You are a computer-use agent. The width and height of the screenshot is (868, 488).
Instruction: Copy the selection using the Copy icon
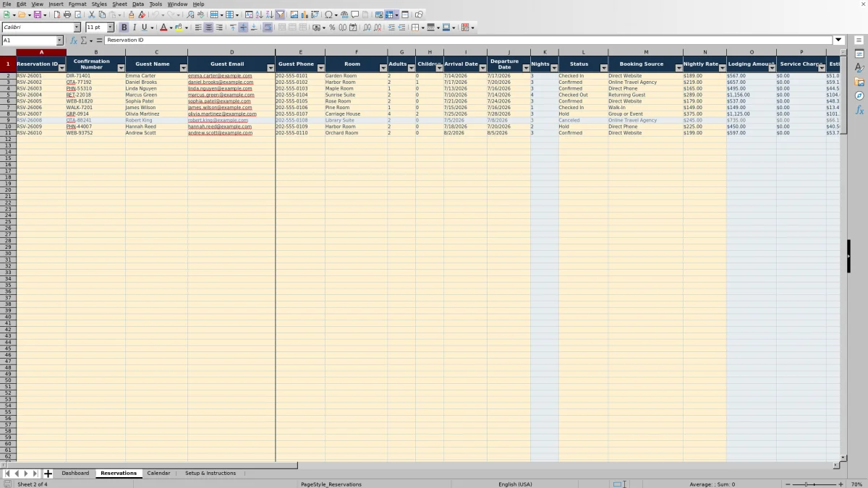[102, 14]
